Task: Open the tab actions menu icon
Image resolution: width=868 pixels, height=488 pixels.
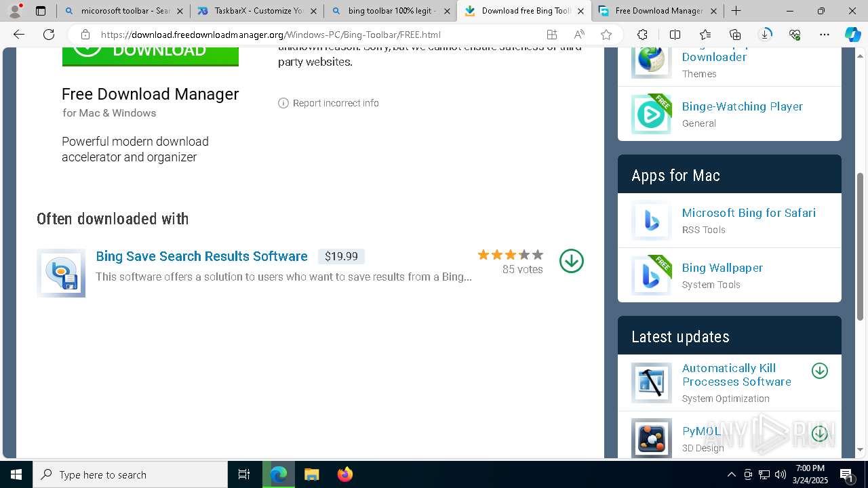Action: click(41, 11)
